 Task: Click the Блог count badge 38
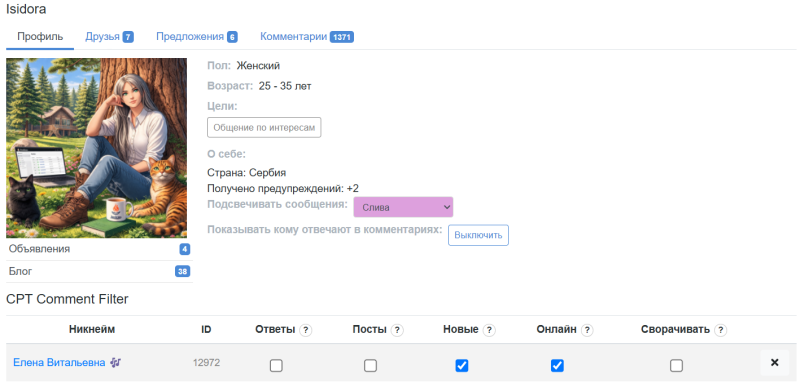click(x=183, y=271)
